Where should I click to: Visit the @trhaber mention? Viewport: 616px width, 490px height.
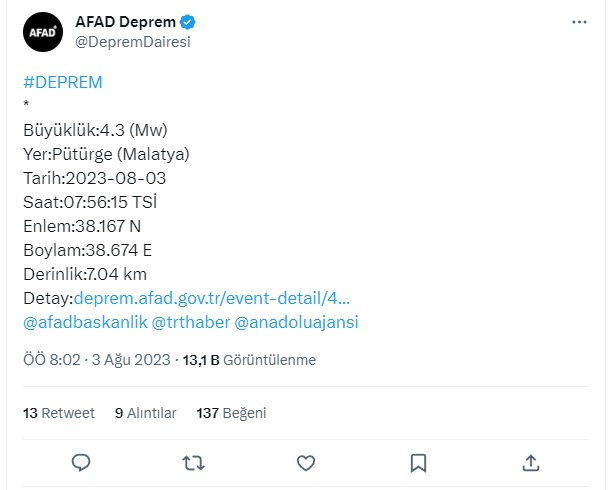click(x=191, y=322)
